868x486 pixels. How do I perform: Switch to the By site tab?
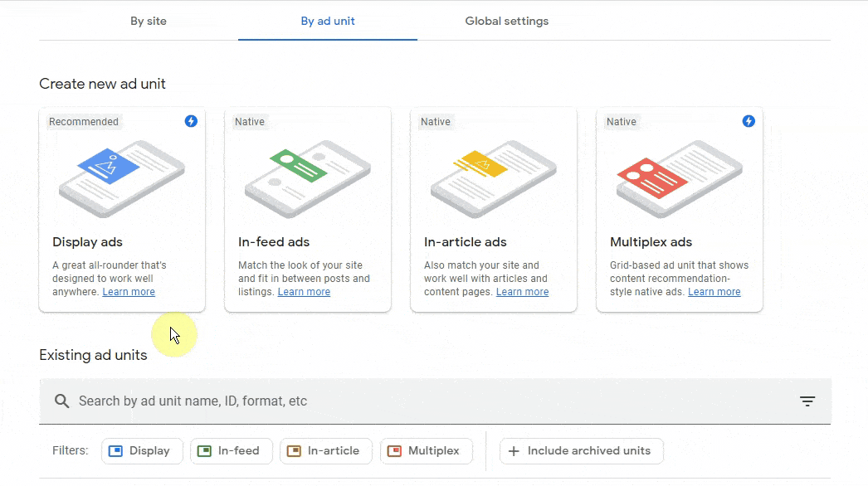point(149,21)
